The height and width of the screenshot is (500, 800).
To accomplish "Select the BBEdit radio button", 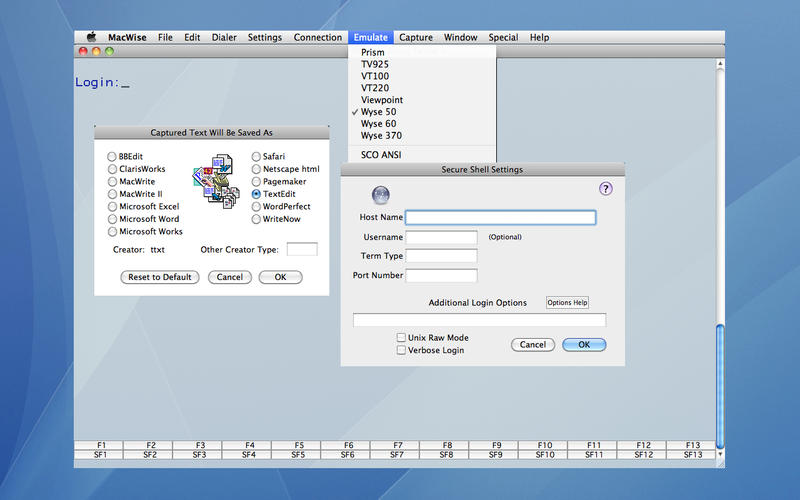I will pos(112,157).
